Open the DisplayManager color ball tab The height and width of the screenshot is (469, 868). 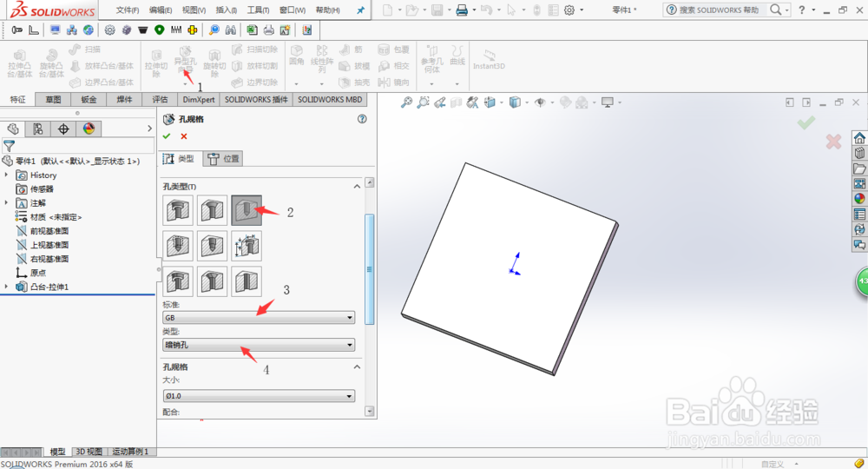(89, 129)
